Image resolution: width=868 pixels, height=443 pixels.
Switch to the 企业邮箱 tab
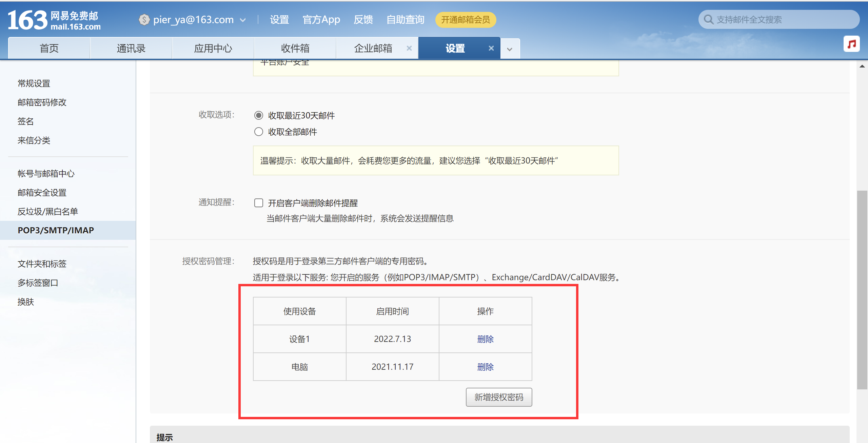[x=373, y=48]
